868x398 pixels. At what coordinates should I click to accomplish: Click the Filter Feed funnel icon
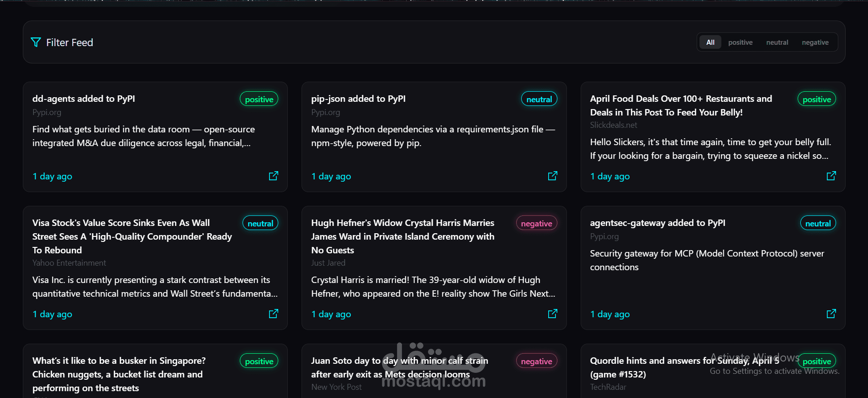36,42
